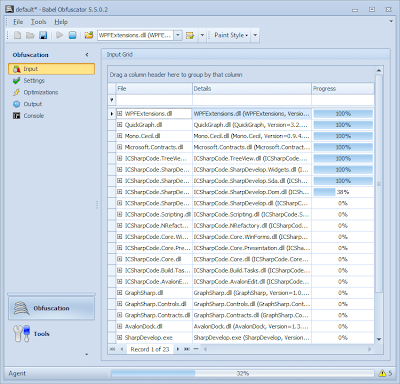Go to last record in navigator
This screenshot has height=384, width=400.
click(x=187, y=349)
